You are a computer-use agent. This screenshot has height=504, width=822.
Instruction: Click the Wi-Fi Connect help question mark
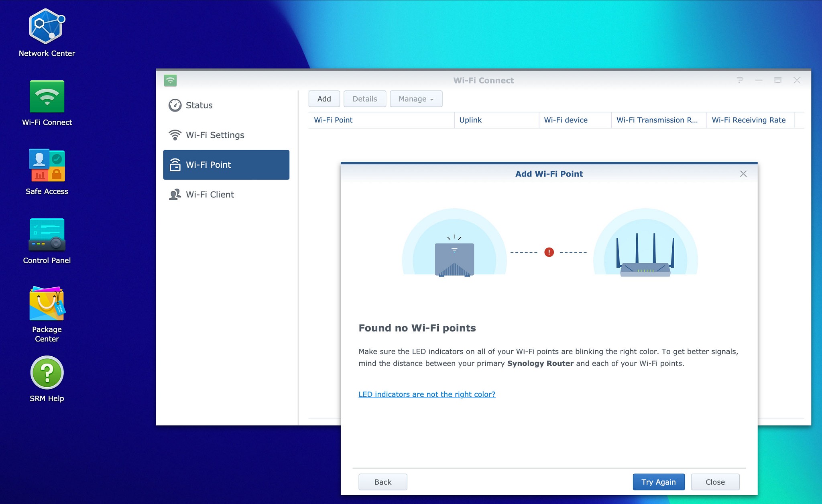(740, 80)
